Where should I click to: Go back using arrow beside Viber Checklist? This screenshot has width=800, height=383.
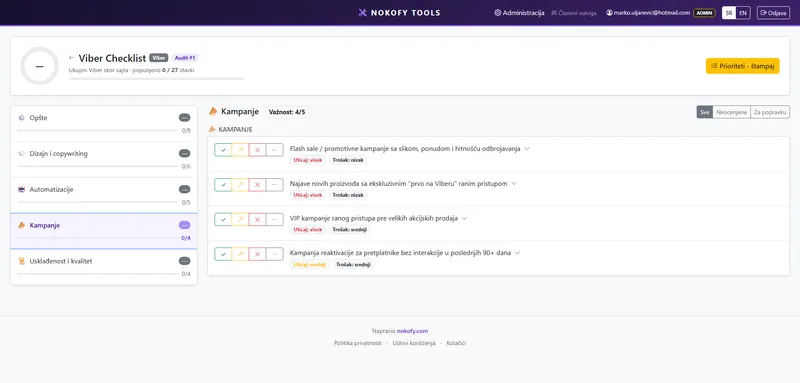72,58
